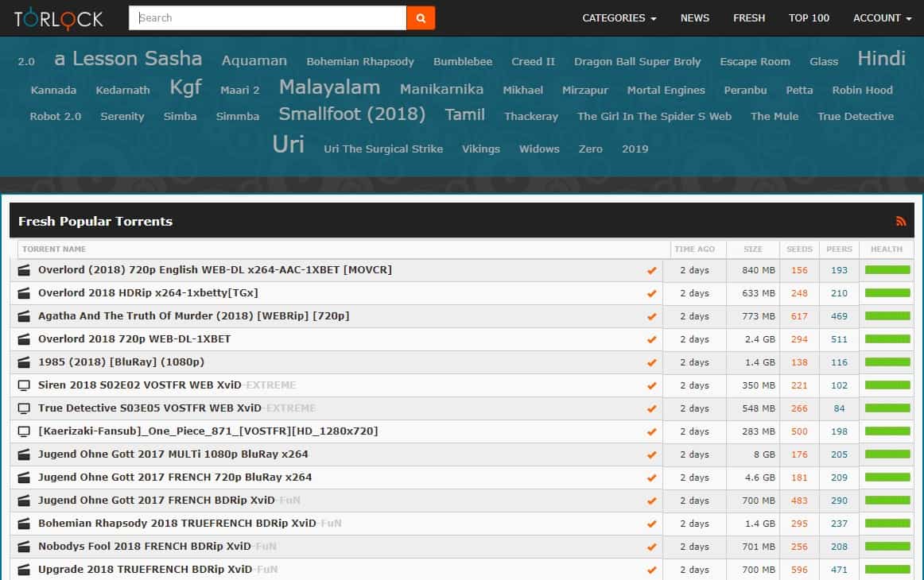
Task: Click movie icon beside Nobodys Fool 2018
Action: point(24,547)
